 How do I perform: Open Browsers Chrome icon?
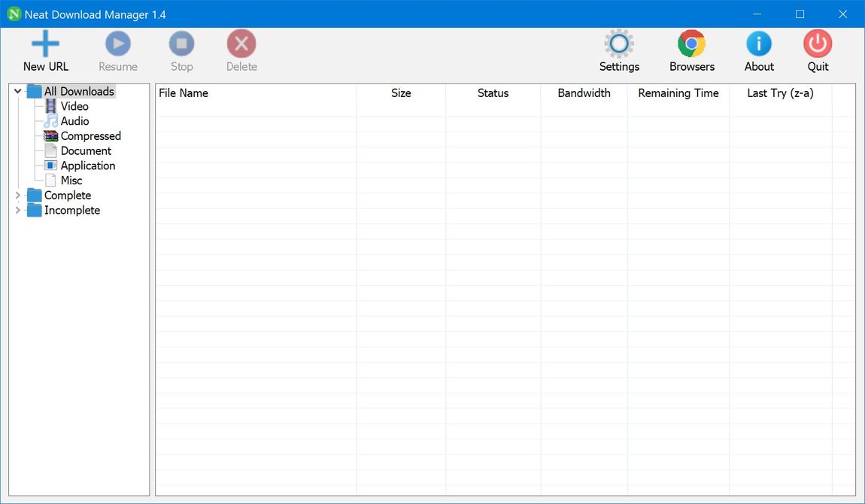692,44
